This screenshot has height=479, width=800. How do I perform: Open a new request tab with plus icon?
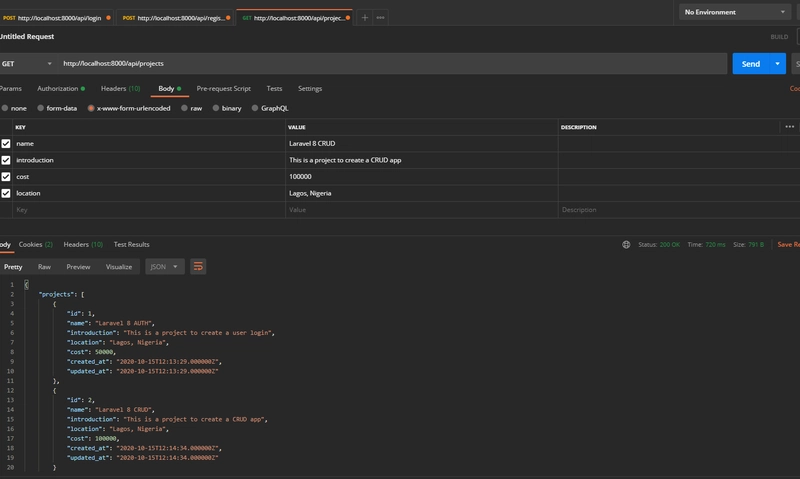364,18
